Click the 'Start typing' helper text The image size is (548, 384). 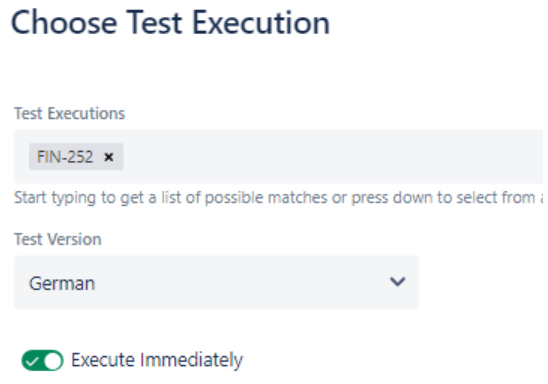279,198
